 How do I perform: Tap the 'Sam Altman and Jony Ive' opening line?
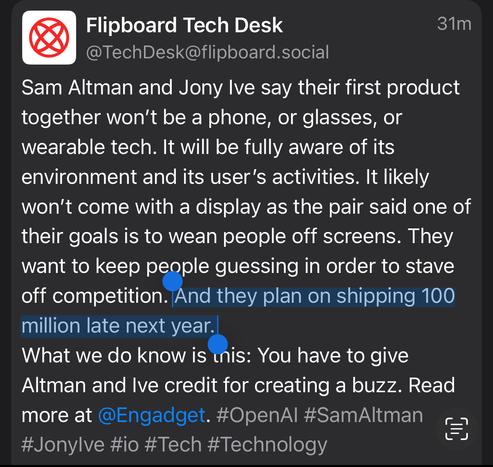138,88
